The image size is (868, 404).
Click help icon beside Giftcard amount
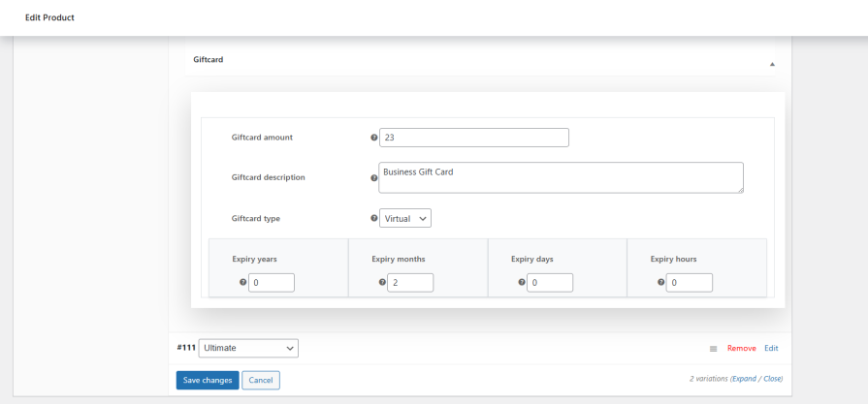(x=373, y=138)
